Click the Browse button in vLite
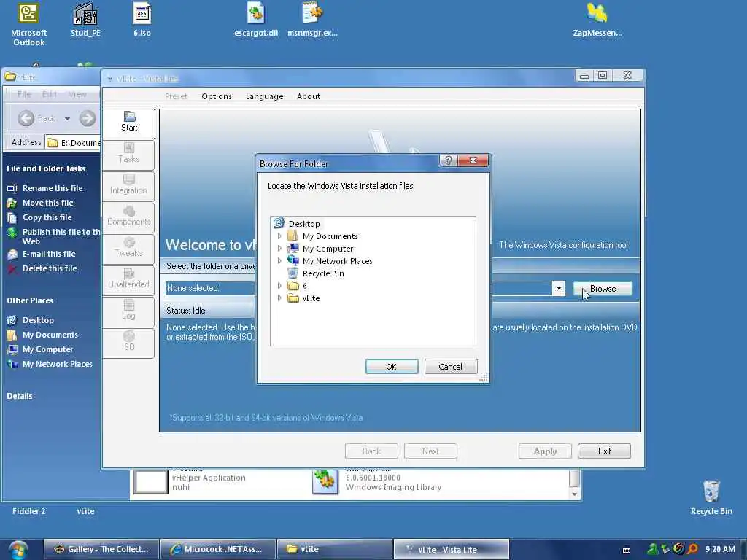747x560 pixels. coord(603,289)
